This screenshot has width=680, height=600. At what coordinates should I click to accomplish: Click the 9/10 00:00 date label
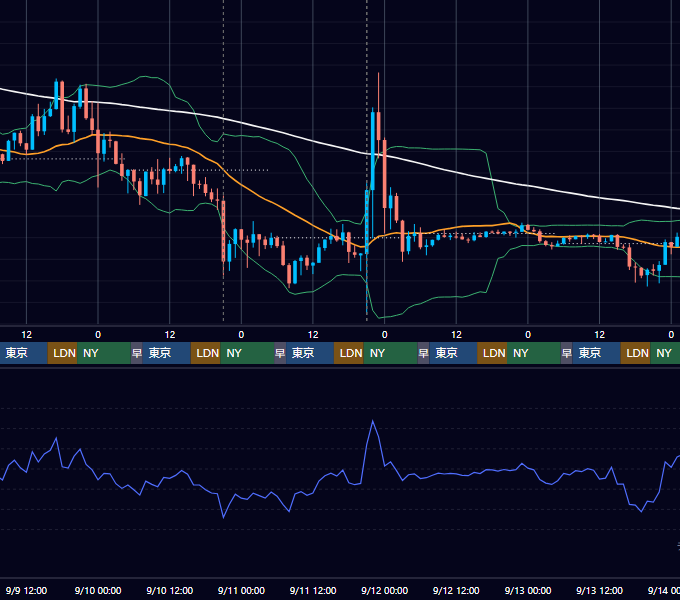pyautogui.click(x=98, y=590)
